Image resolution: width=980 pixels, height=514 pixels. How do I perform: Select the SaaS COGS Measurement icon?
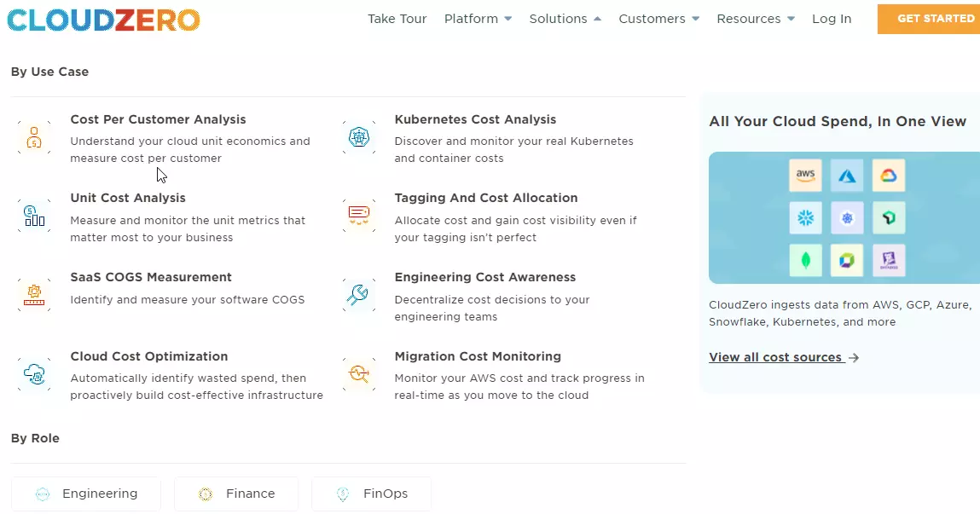click(34, 294)
